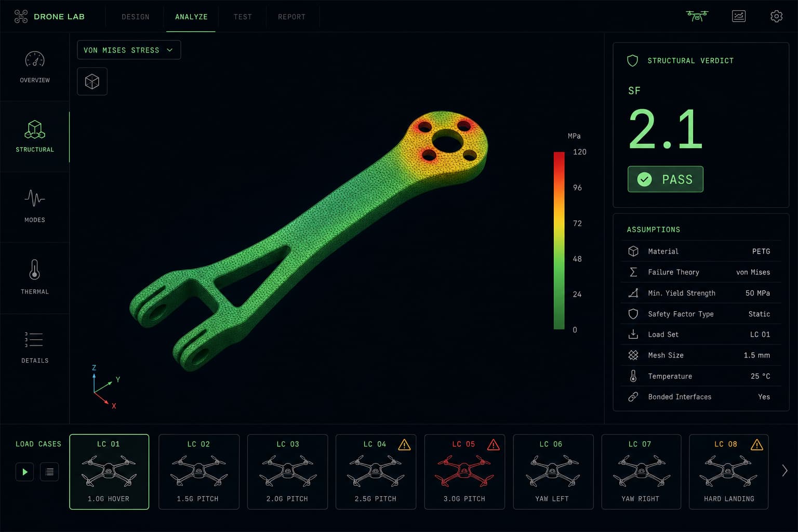Select Structural analysis in sidebar

click(x=35, y=136)
